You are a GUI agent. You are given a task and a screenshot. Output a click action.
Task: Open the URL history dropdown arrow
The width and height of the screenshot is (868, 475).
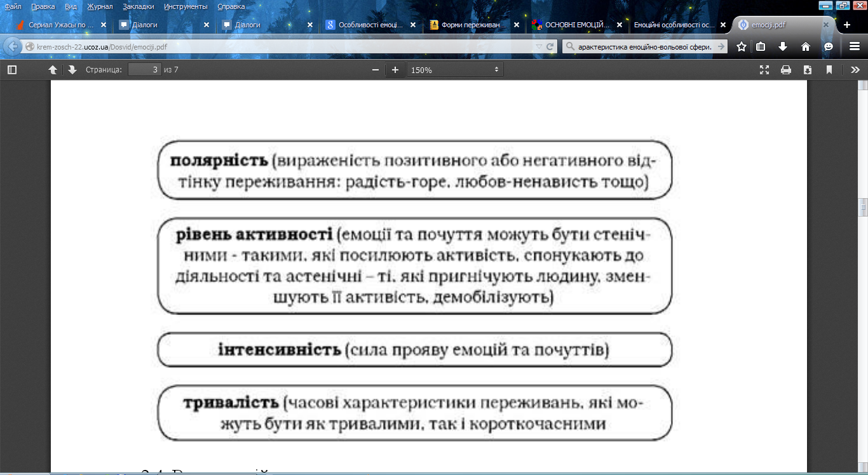pyautogui.click(x=539, y=46)
